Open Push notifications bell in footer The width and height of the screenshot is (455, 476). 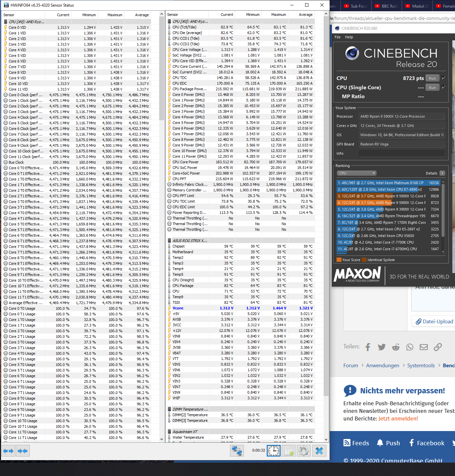pos(388,443)
